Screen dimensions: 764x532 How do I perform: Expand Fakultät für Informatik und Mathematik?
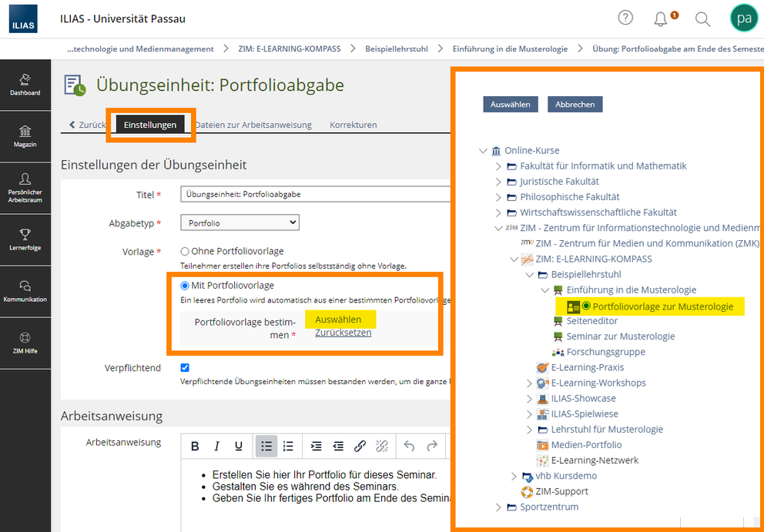[x=498, y=166]
